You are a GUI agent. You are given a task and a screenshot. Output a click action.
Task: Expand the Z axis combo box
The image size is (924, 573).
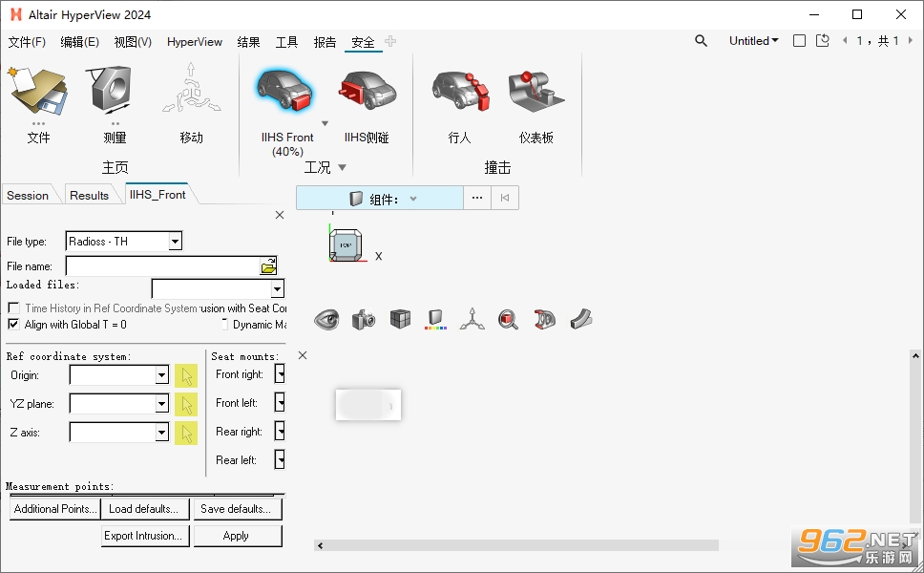[x=161, y=432]
